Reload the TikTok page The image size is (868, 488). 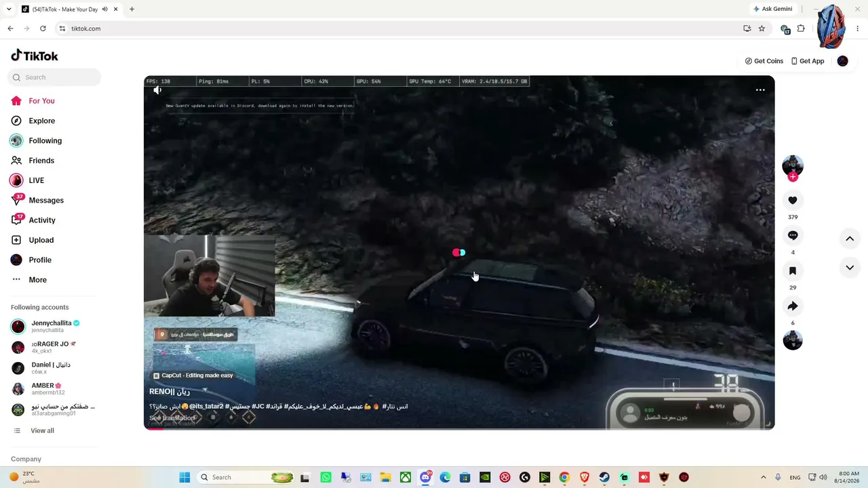[43, 28]
